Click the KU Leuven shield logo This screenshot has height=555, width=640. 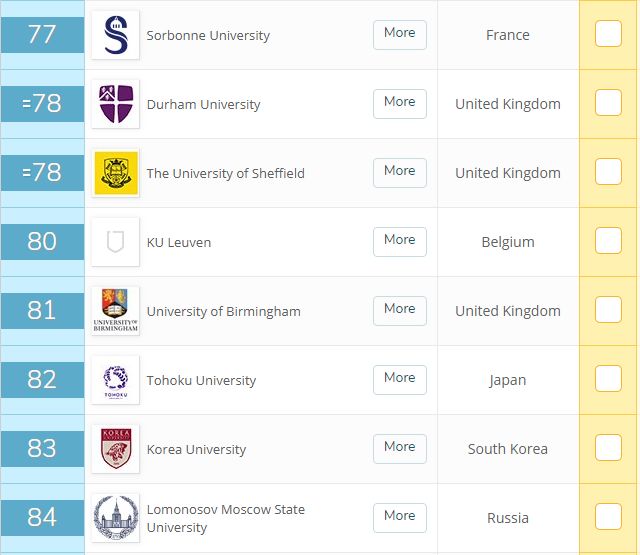[x=115, y=242]
